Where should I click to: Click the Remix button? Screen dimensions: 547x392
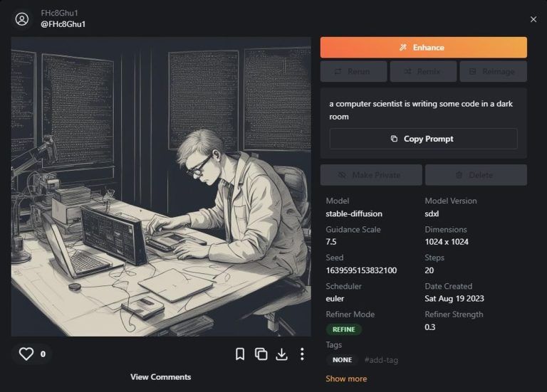tap(422, 72)
